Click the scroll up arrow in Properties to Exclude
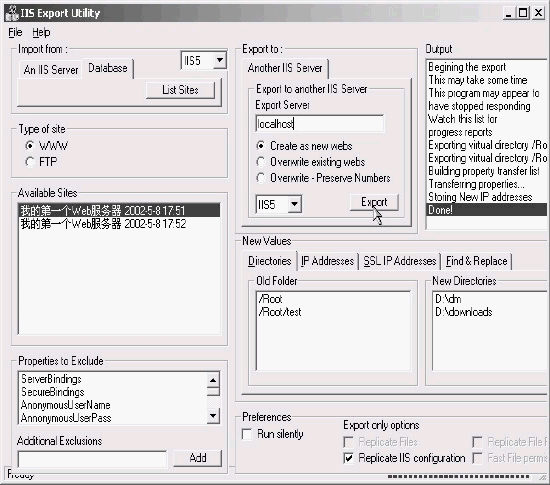The height and width of the screenshot is (485, 550). tap(213, 380)
